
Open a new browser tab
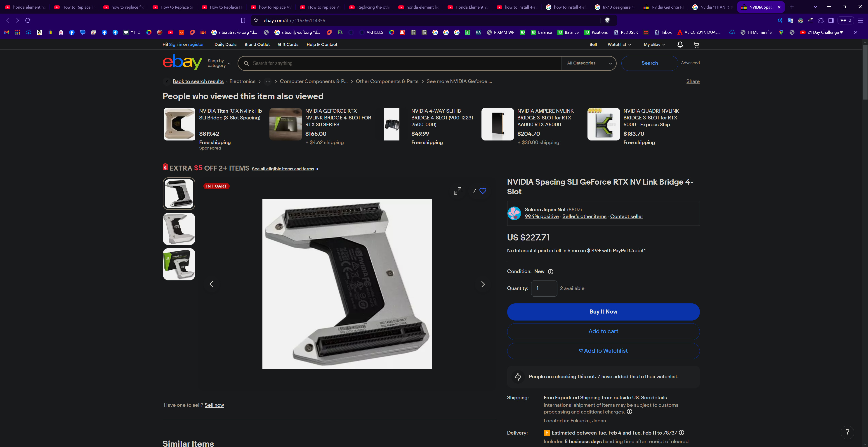[x=792, y=7]
